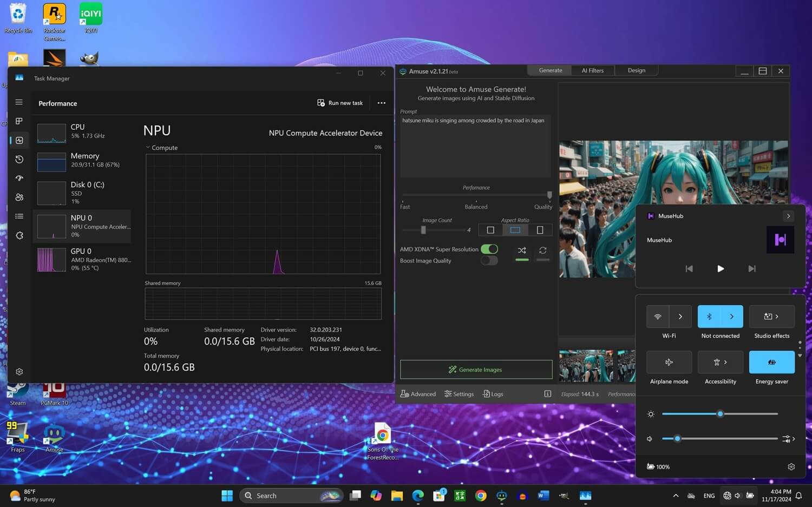This screenshot has width=812, height=507.
Task: Adjust the Image Count slider
Action: [x=423, y=230]
